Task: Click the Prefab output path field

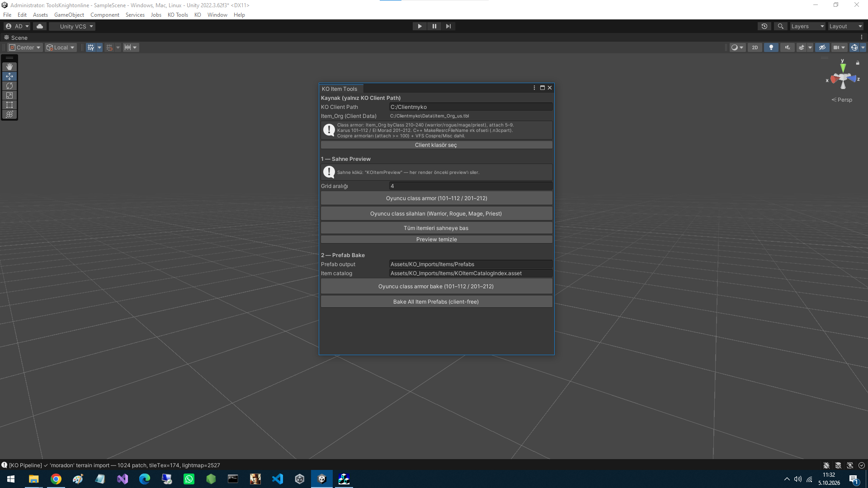Action: pyautogui.click(x=471, y=264)
